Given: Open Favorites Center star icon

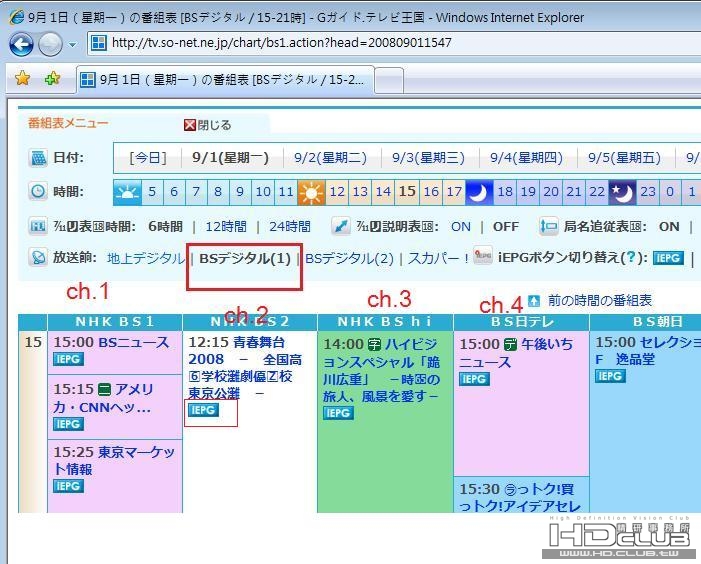Looking at the screenshot, I should pos(22,79).
